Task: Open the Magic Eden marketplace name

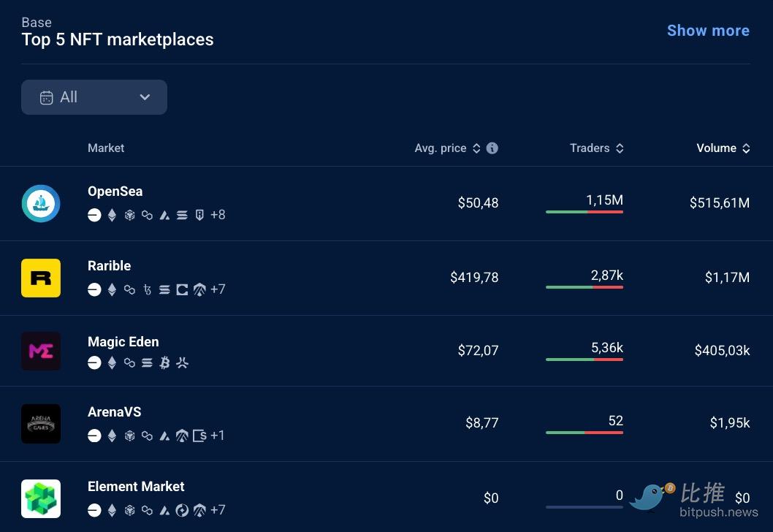Action: [123, 342]
